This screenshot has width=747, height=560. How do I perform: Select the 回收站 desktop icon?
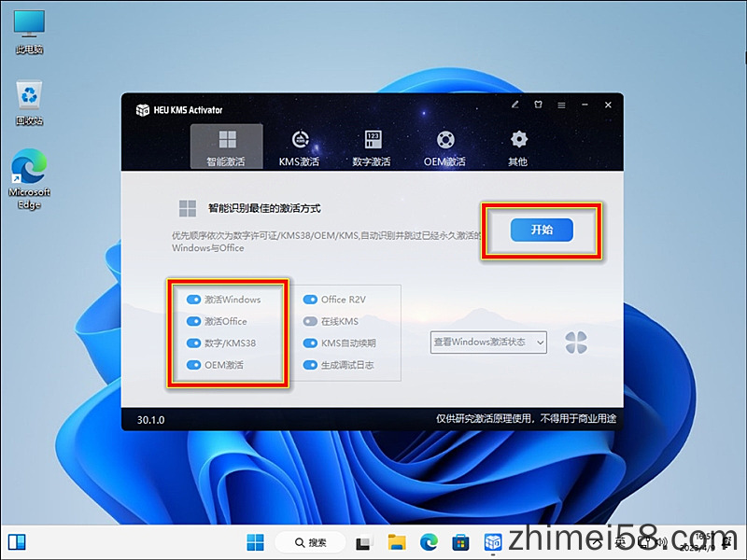[x=29, y=104]
